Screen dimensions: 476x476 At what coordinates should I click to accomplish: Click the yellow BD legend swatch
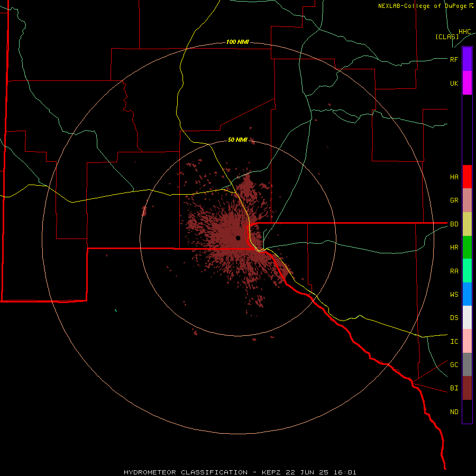coord(467,224)
